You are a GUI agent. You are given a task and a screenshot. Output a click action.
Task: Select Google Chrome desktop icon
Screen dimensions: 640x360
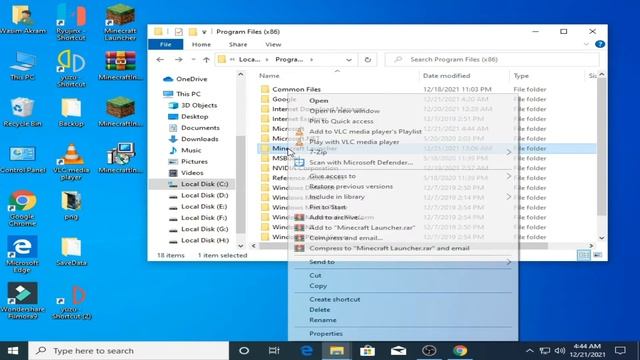pyautogui.click(x=22, y=208)
